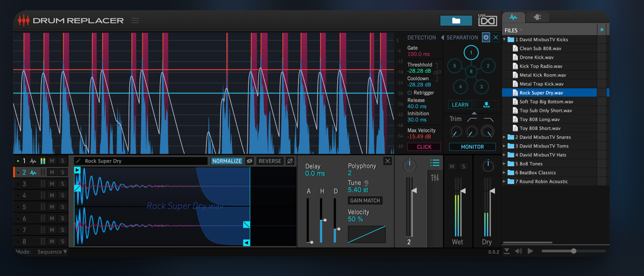Click the phase invert icon beside REVERSE
This screenshot has width=644, height=276.
(290, 161)
